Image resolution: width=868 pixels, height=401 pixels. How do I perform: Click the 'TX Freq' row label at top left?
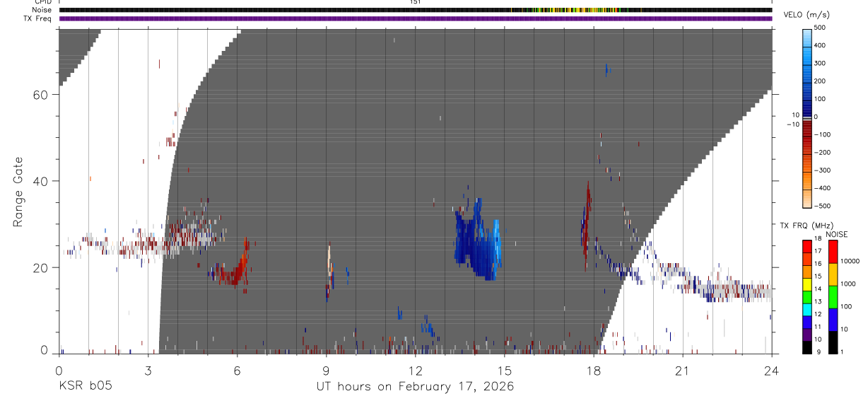point(37,18)
